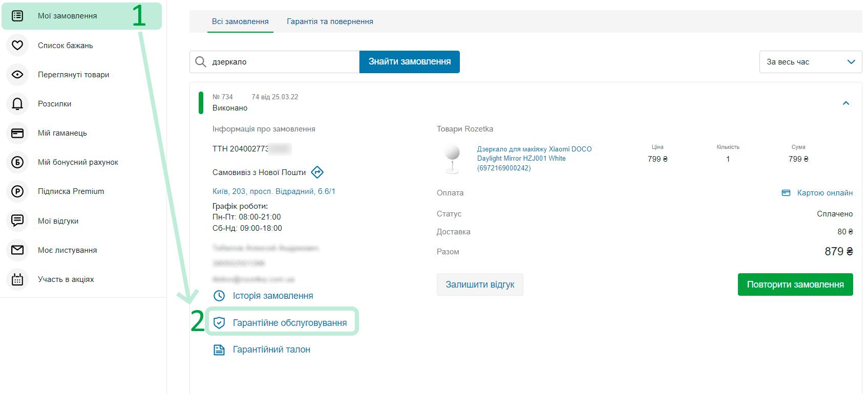Click the wallet card icon
Image resolution: width=868 pixels, height=394 pixels.
(17, 133)
